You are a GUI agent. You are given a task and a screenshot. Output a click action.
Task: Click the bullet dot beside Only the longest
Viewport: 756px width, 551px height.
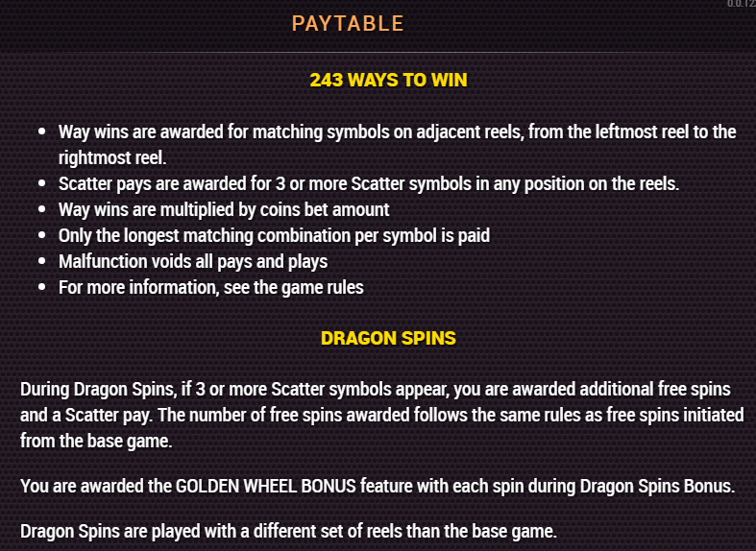click(x=42, y=235)
